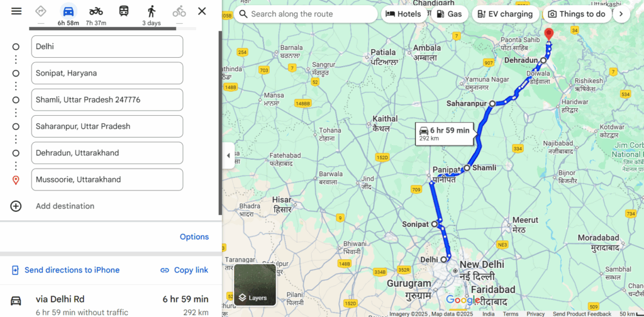The image size is (644, 317).
Task: Select the via Delhi Rd route
Action: tap(111, 305)
